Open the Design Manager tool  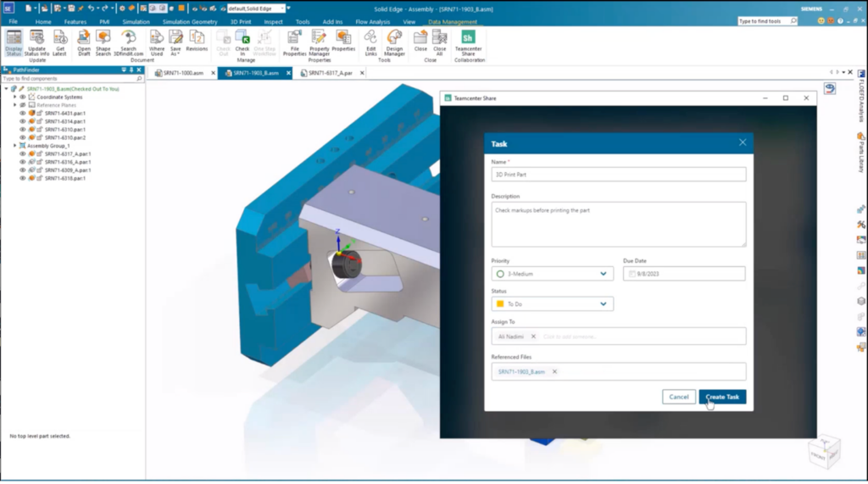pyautogui.click(x=394, y=41)
